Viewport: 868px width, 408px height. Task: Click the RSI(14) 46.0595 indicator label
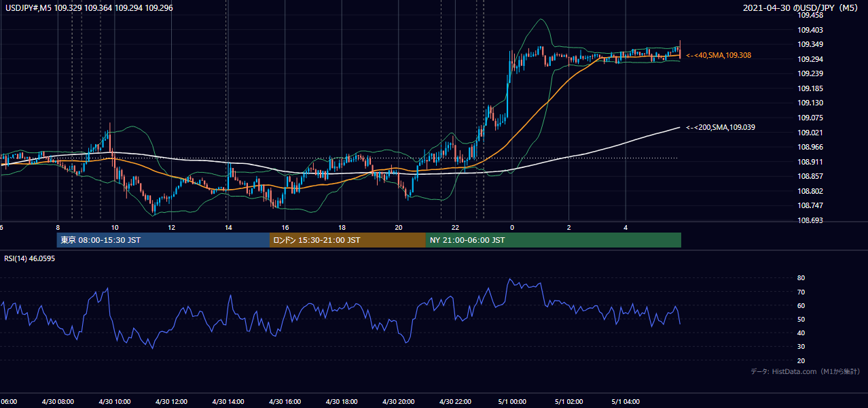click(x=30, y=258)
